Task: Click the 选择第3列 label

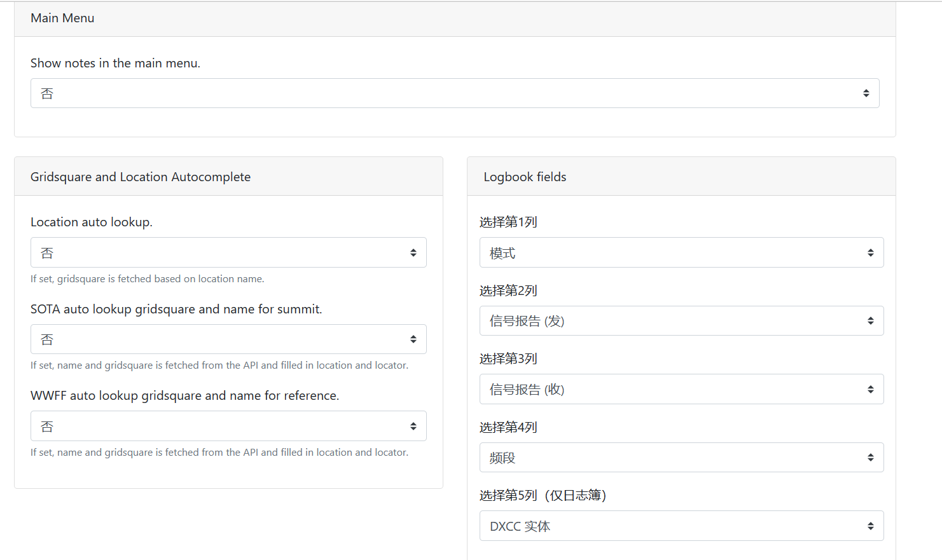Action: [508, 359]
